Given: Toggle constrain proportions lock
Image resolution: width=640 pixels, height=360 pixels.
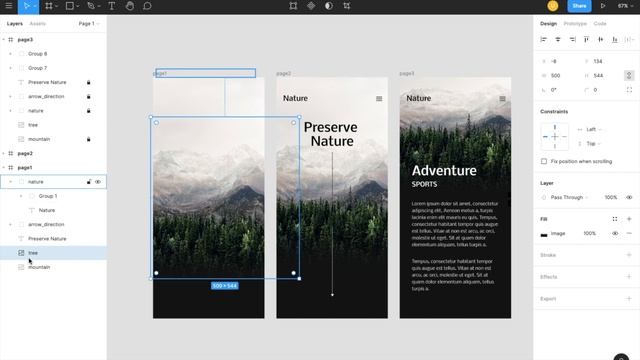Looking at the screenshot, I should coord(629,76).
